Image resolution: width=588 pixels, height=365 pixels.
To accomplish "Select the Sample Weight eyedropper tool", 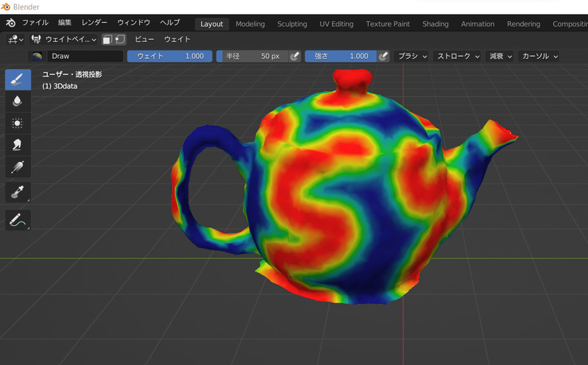I will [18, 192].
